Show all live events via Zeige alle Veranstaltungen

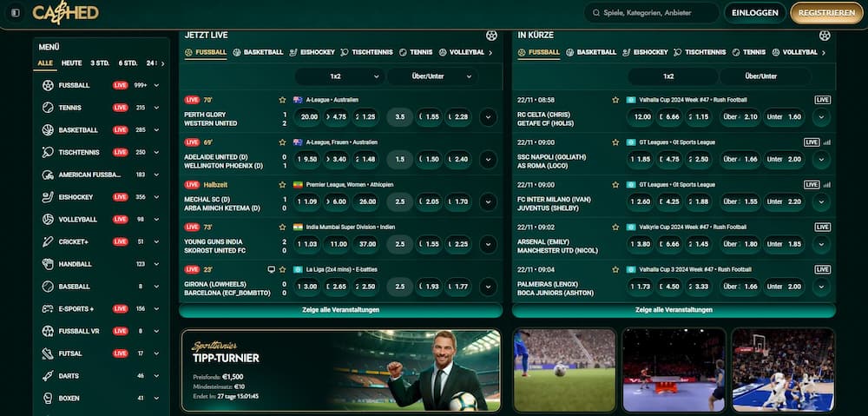340,310
